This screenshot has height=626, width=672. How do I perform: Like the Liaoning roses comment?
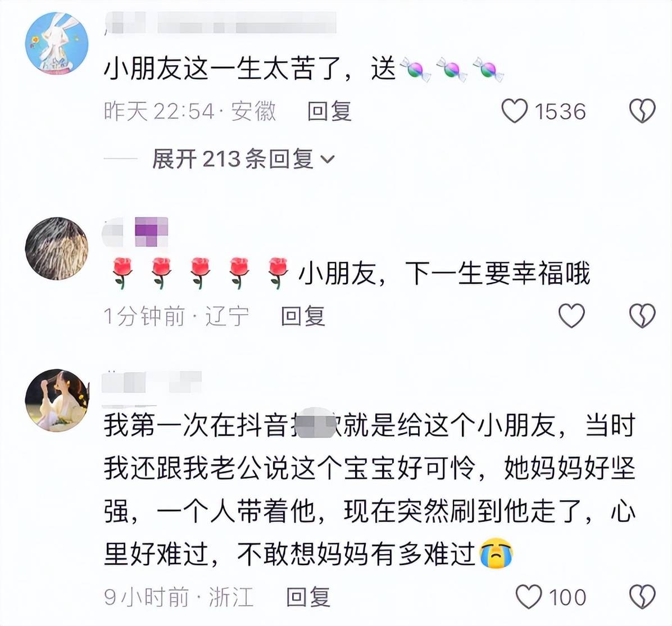(x=571, y=316)
